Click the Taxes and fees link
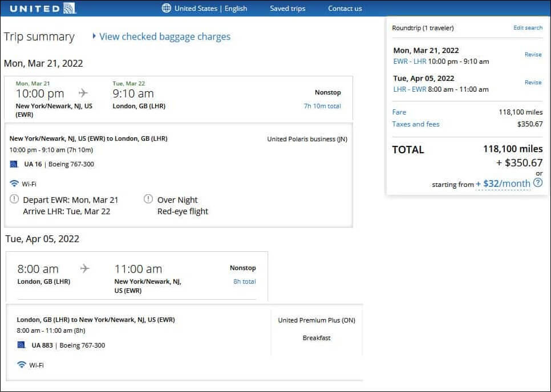The width and height of the screenshot is (551, 392). pos(416,124)
